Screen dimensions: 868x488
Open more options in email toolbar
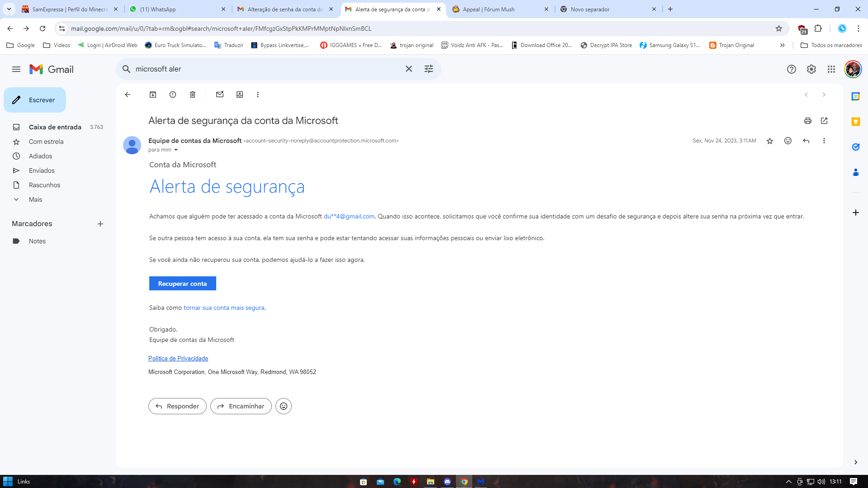[258, 95]
